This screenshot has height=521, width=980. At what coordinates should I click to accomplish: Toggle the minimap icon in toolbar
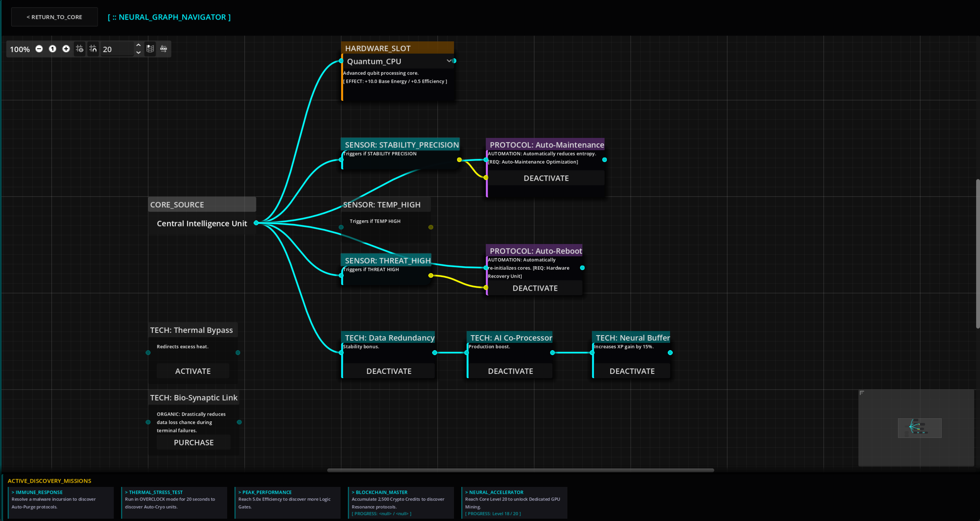tap(150, 49)
